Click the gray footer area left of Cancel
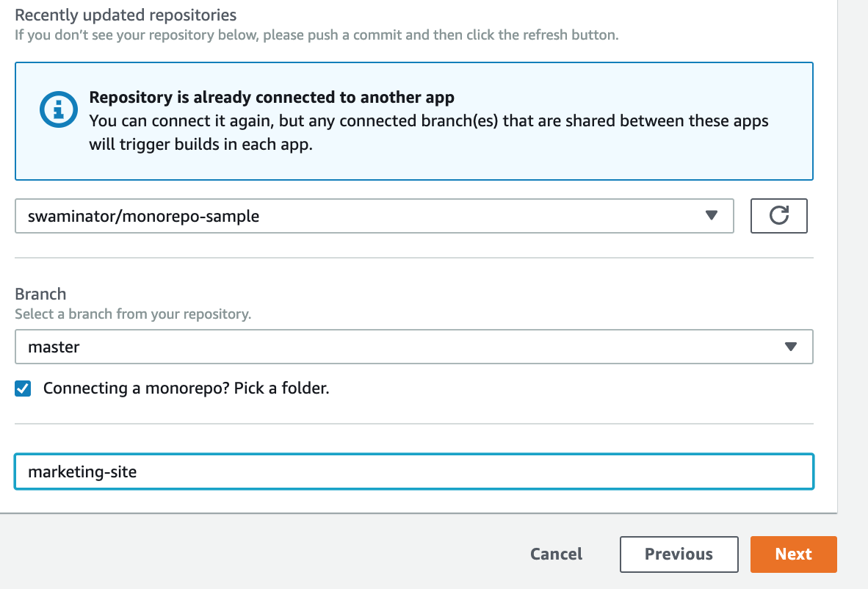The image size is (868, 589). click(x=257, y=554)
